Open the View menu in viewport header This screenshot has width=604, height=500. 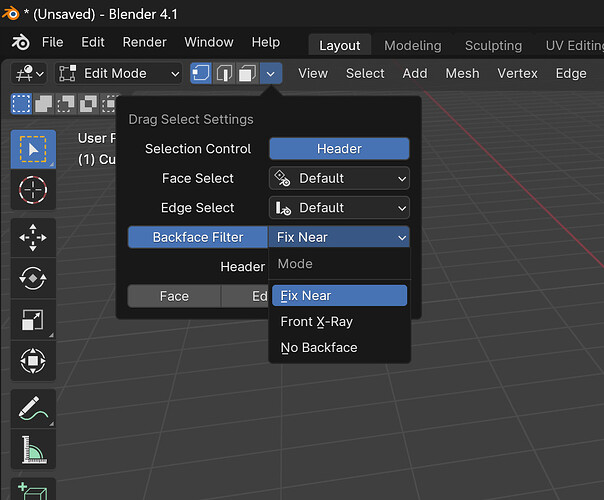point(313,73)
